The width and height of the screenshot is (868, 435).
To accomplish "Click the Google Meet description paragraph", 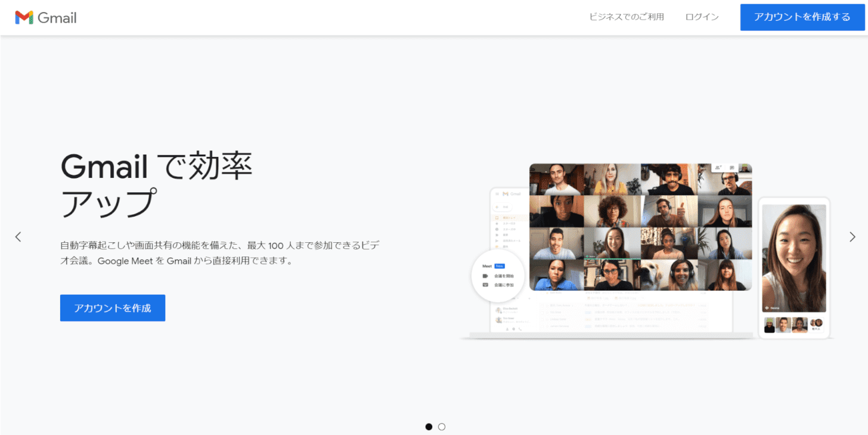I will [x=220, y=253].
